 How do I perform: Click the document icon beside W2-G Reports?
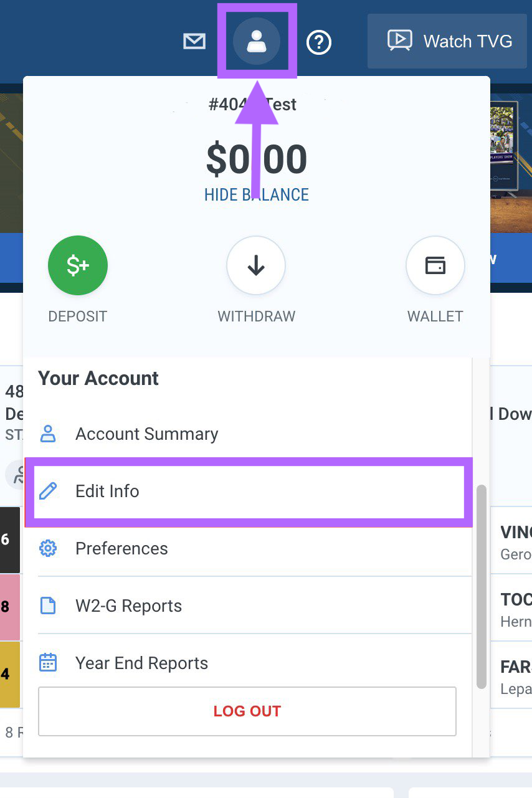[48, 606]
